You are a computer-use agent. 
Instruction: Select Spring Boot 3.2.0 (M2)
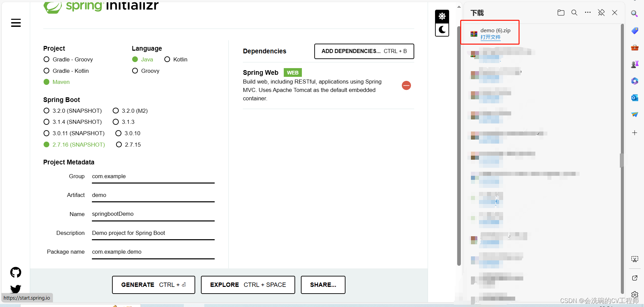click(130, 111)
